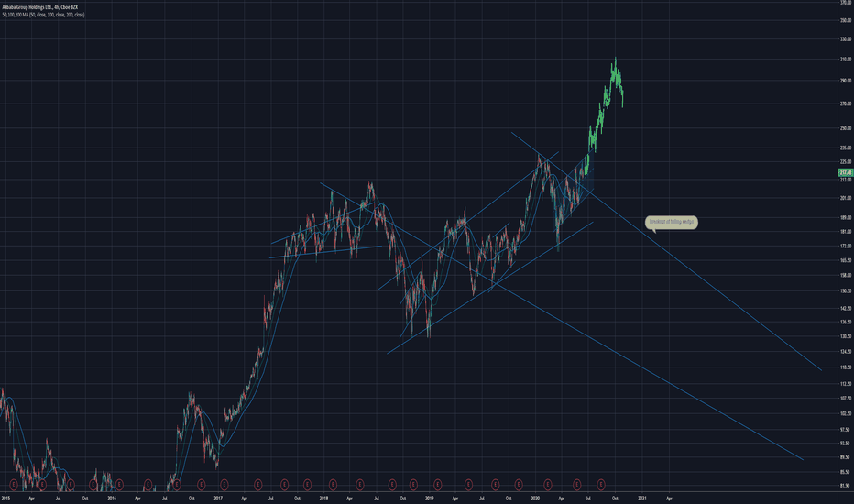Click the 2018 label on the time axis
Screen dimensions: 854x504
(x=323, y=498)
